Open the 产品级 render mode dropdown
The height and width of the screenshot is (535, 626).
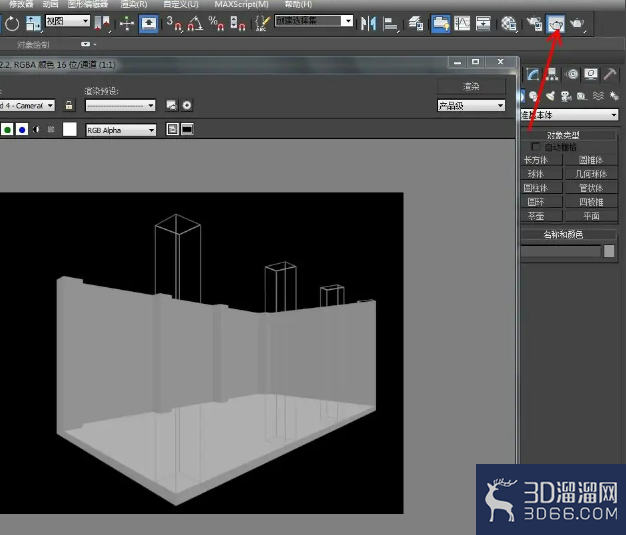[x=471, y=106]
